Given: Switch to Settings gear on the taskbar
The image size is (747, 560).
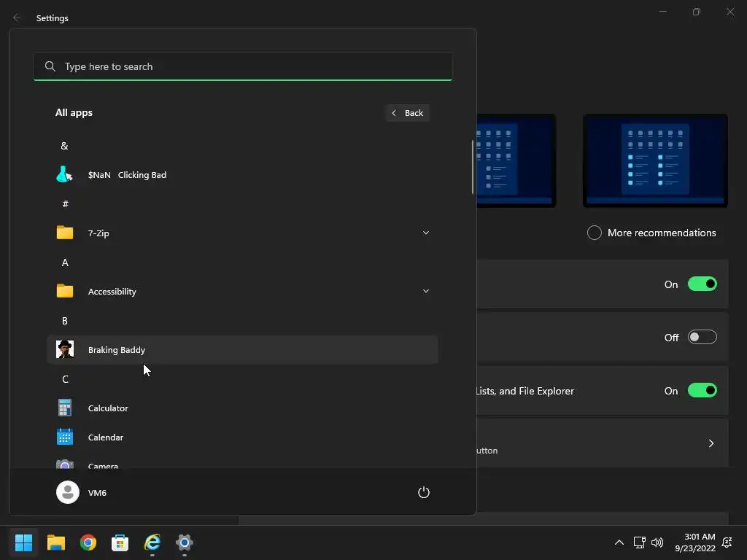Looking at the screenshot, I should (185, 542).
